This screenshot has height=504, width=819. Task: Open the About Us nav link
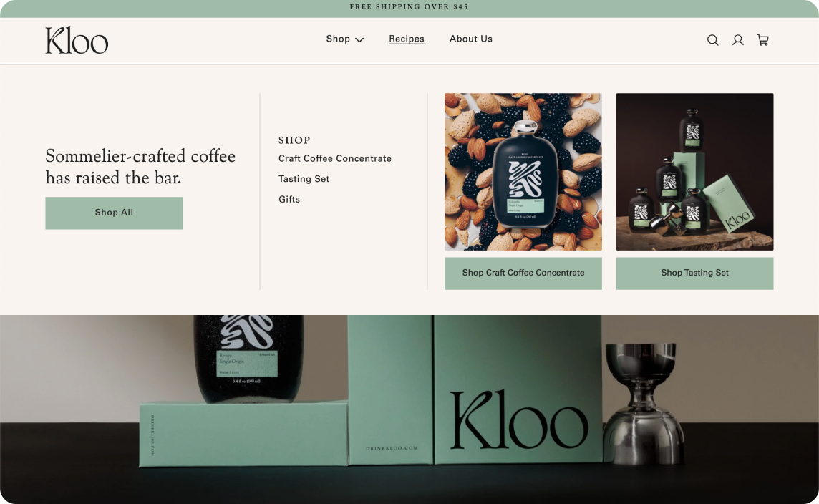click(470, 39)
